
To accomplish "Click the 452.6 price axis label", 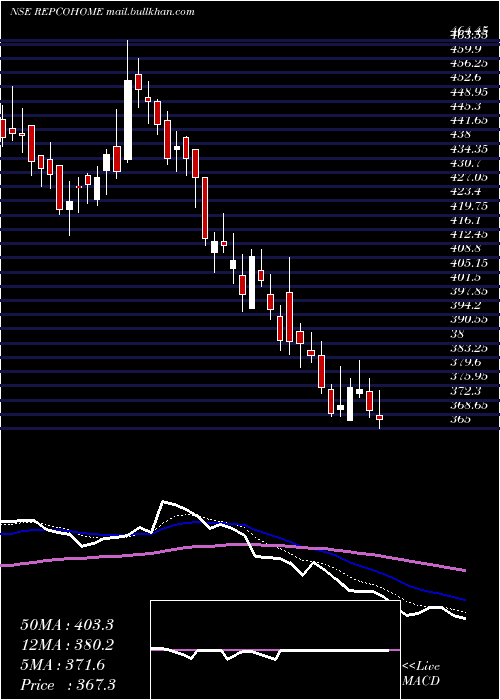I will click(x=464, y=77).
